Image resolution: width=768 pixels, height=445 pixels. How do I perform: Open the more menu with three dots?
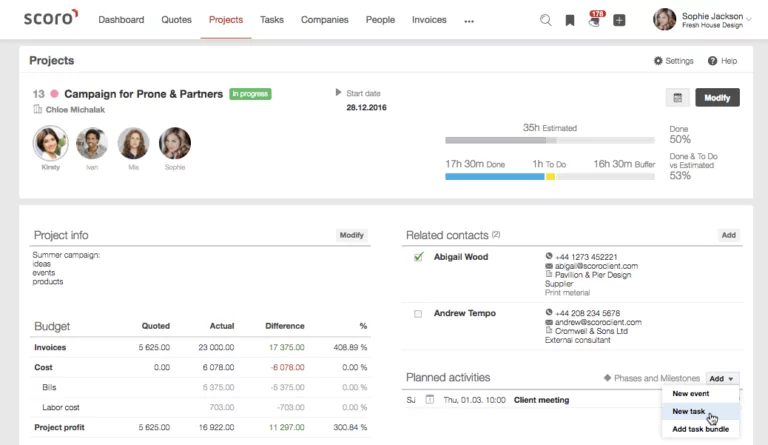pos(469,21)
